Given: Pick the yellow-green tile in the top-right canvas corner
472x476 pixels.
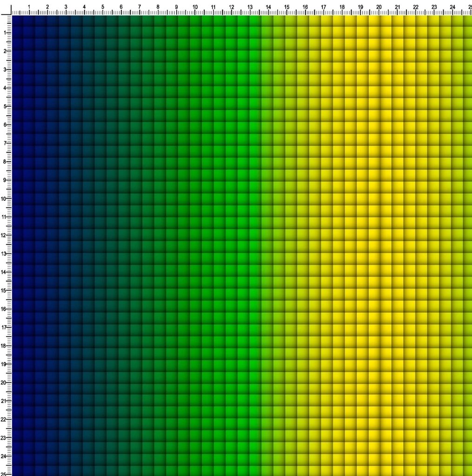Looking at the screenshot, I should point(467,21).
